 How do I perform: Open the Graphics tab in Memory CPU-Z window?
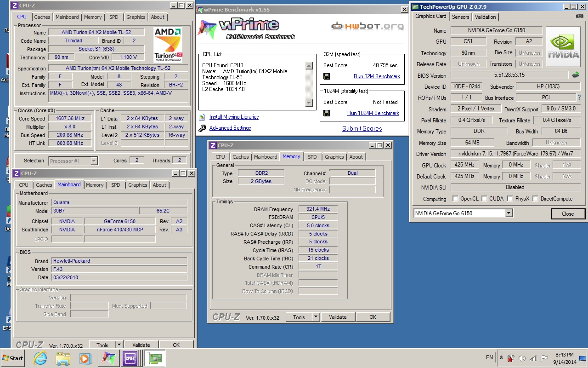[334, 157]
